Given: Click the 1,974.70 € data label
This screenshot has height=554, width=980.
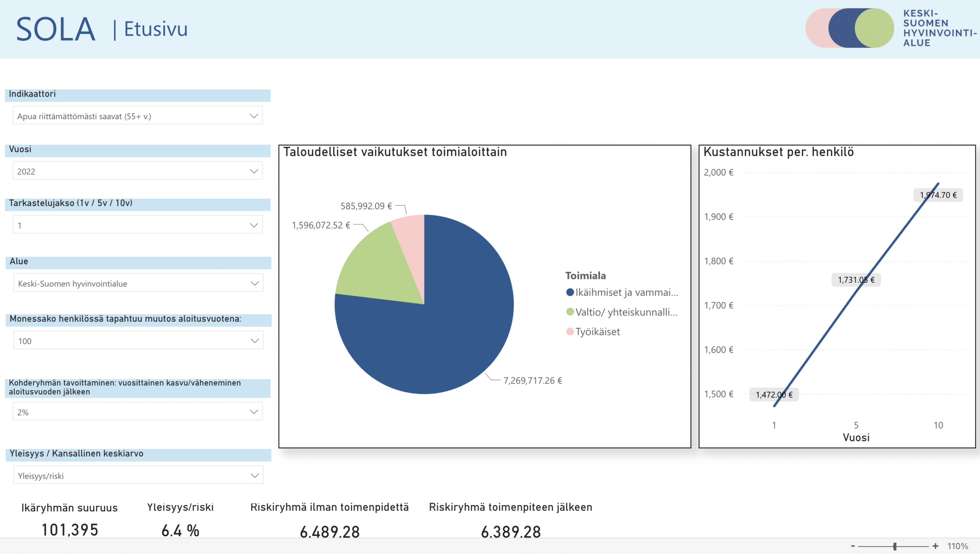Looking at the screenshot, I should (938, 195).
